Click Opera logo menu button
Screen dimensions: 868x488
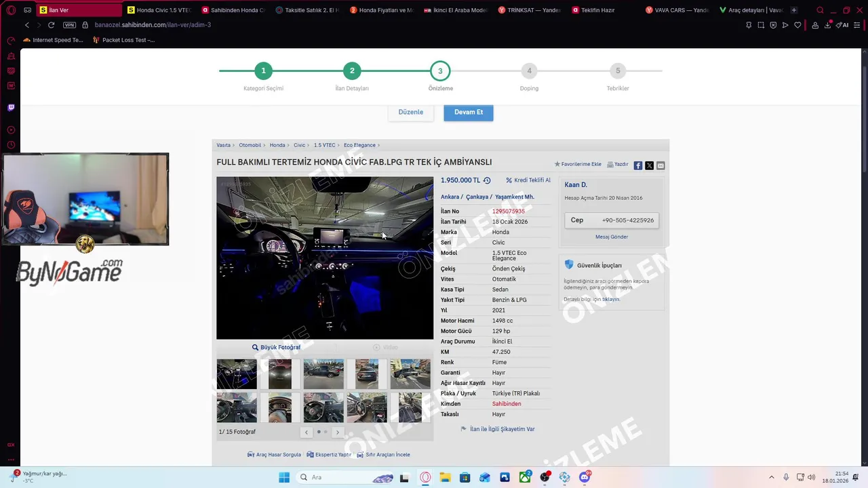coord(11,10)
